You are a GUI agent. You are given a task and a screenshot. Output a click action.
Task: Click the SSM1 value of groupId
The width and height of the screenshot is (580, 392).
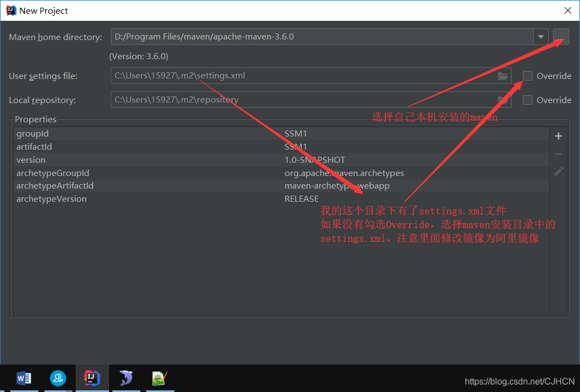295,134
